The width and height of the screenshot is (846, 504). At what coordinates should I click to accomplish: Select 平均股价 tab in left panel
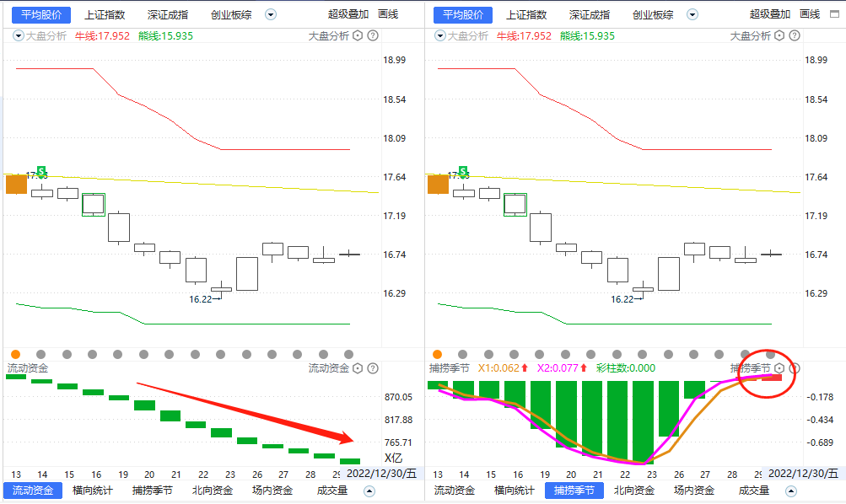41,15
